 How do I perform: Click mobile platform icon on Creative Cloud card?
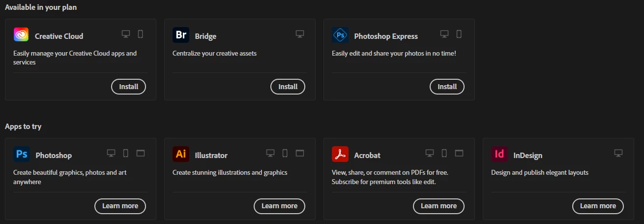[141, 34]
